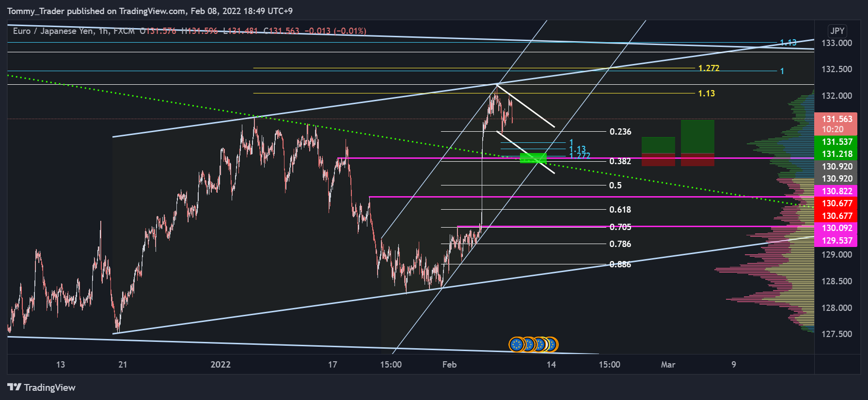Select the magenta 130.822 price tag

(836, 191)
